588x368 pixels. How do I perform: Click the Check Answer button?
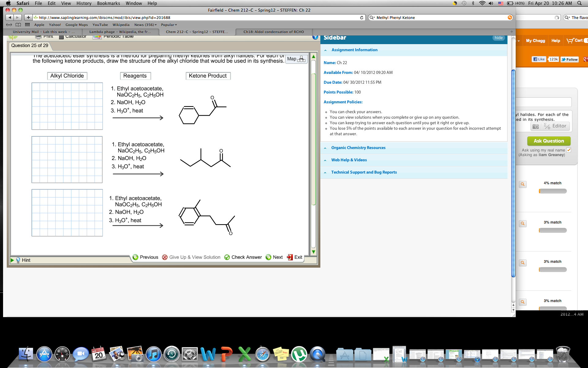click(243, 257)
